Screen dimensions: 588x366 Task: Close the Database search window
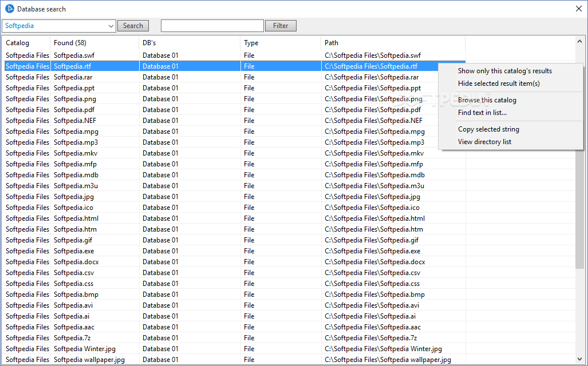[579, 9]
